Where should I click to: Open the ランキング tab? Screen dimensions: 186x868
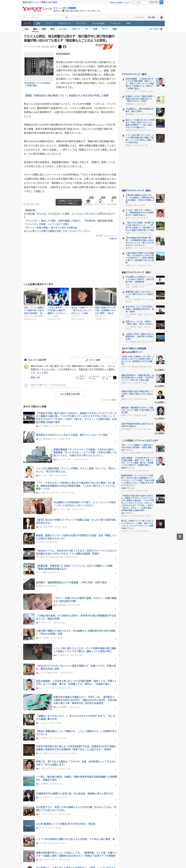(115, 24)
